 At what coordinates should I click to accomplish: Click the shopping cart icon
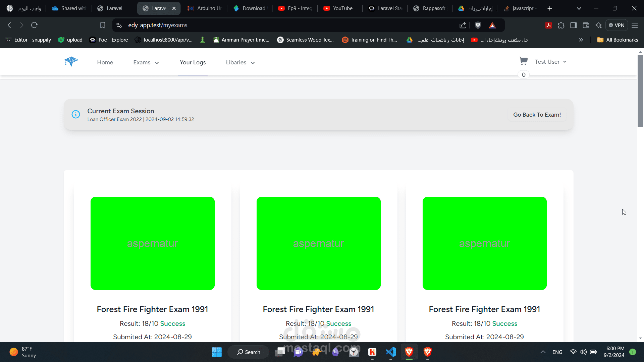point(523,61)
